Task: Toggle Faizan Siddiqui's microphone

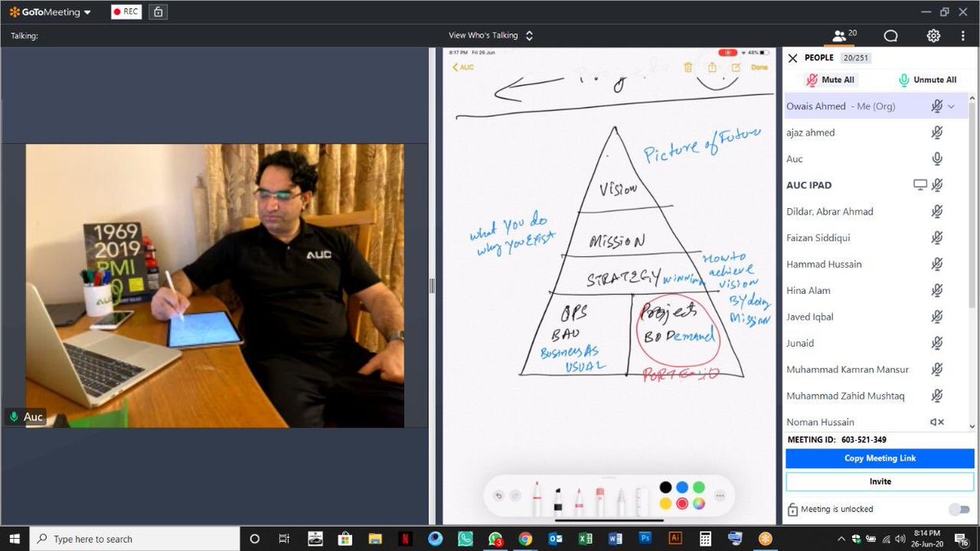Action: [x=938, y=238]
